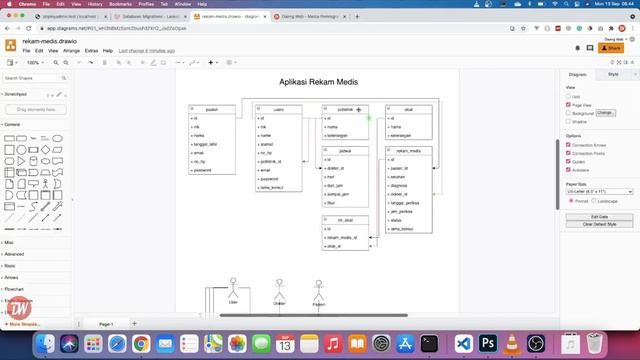
Task: Click the More Shapes link
Action: tap(22, 324)
